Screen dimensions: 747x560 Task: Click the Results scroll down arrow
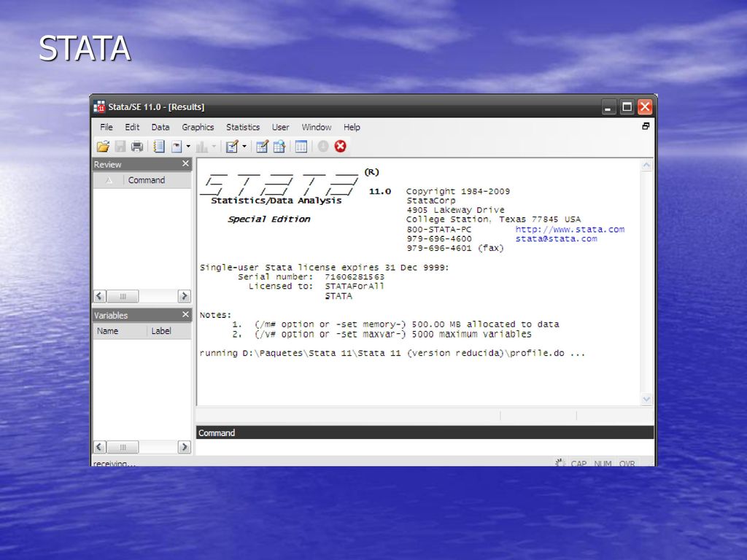tap(646, 399)
